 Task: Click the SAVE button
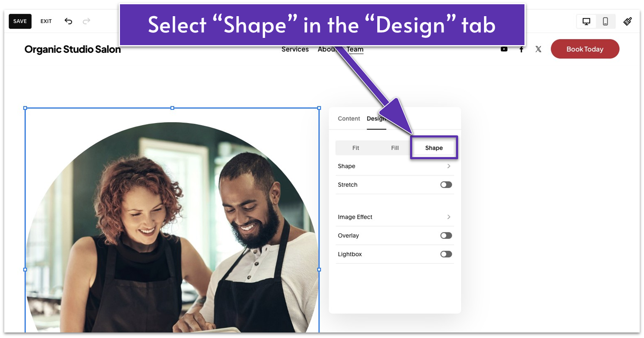pos(20,21)
